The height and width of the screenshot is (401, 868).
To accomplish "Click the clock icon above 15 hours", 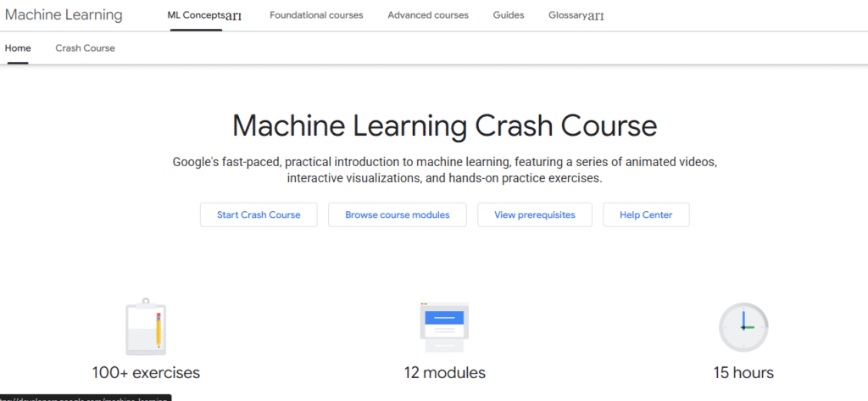I will [743, 326].
